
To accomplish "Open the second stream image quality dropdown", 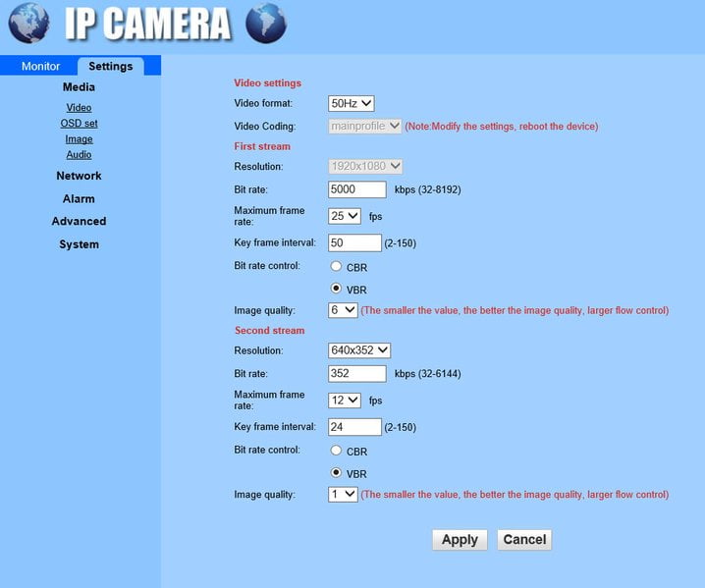I will tap(343, 495).
